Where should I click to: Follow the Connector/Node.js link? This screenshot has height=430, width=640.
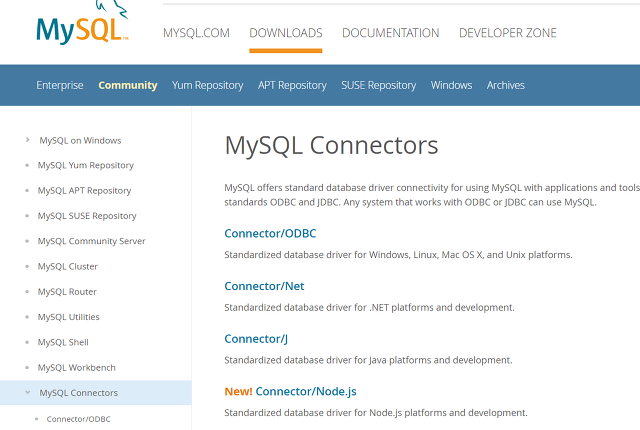pos(306,391)
